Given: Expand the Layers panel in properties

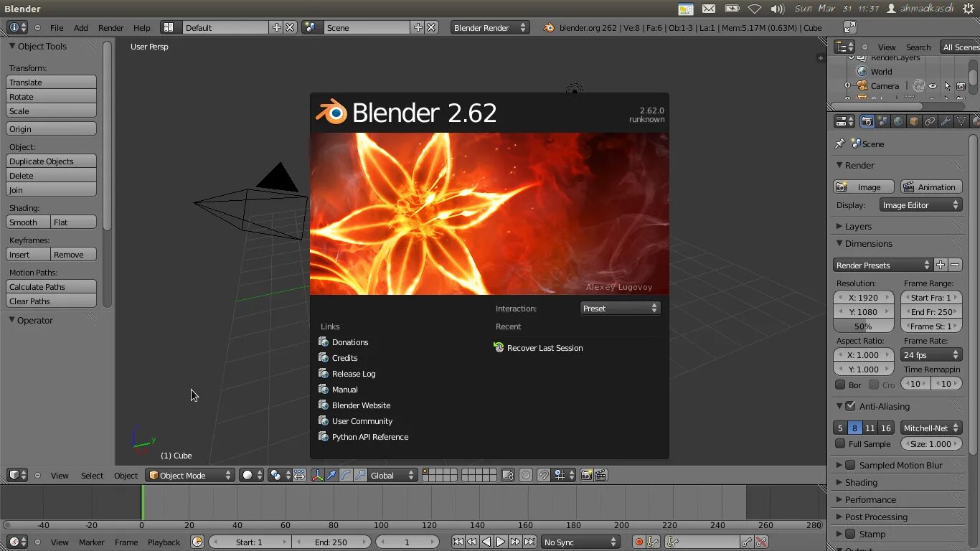Looking at the screenshot, I should point(858,226).
